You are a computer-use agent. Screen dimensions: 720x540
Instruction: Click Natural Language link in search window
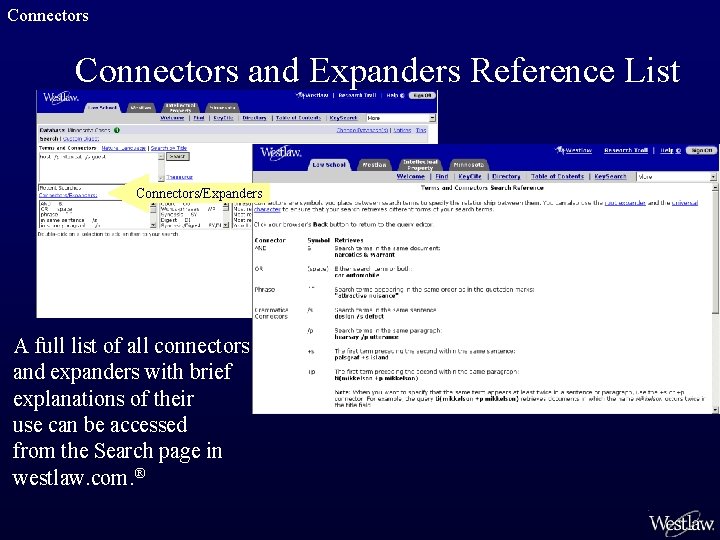[x=124, y=148]
